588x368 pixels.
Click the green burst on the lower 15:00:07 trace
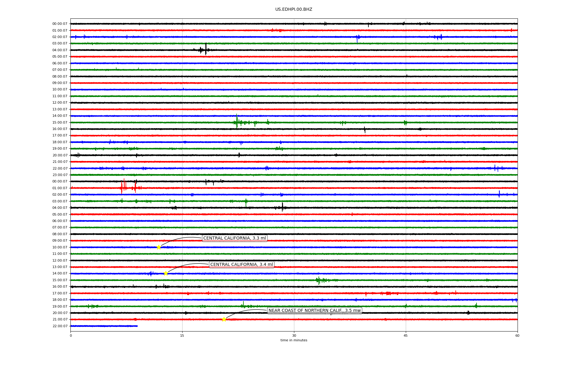coord(326,280)
